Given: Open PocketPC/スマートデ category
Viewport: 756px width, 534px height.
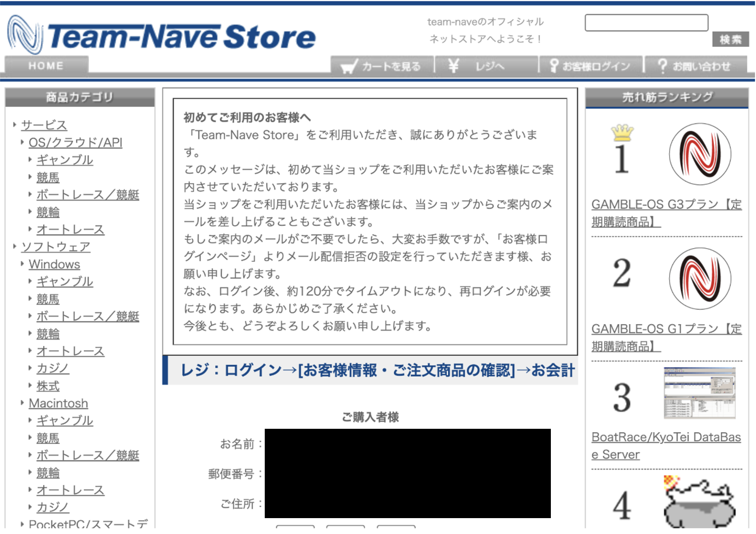Looking at the screenshot, I should pyautogui.click(x=88, y=524).
